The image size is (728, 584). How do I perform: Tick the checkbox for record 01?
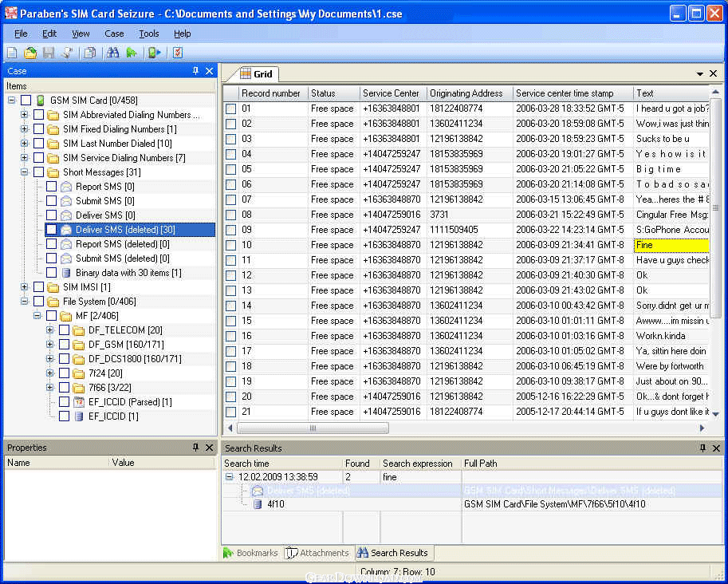point(230,109)
